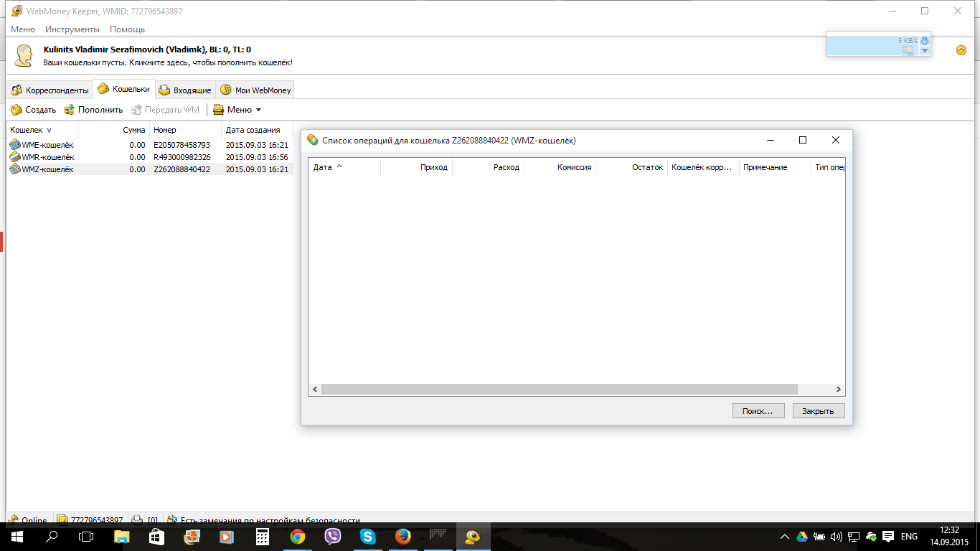Image resolution: width=980 pixels, height=551 pixels.
Task: Open Viber from the taskbar
Action: (x=332, y=537)
